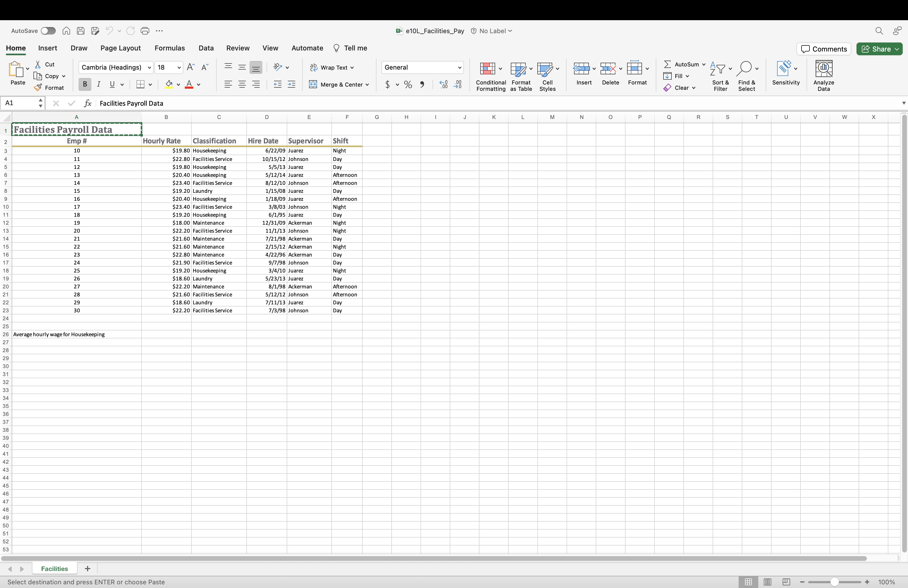The width and height of the screenshot is (908, 588).
Task: Click Increase Indent icon
Action: pyautogui.click(x=292, y=84)
